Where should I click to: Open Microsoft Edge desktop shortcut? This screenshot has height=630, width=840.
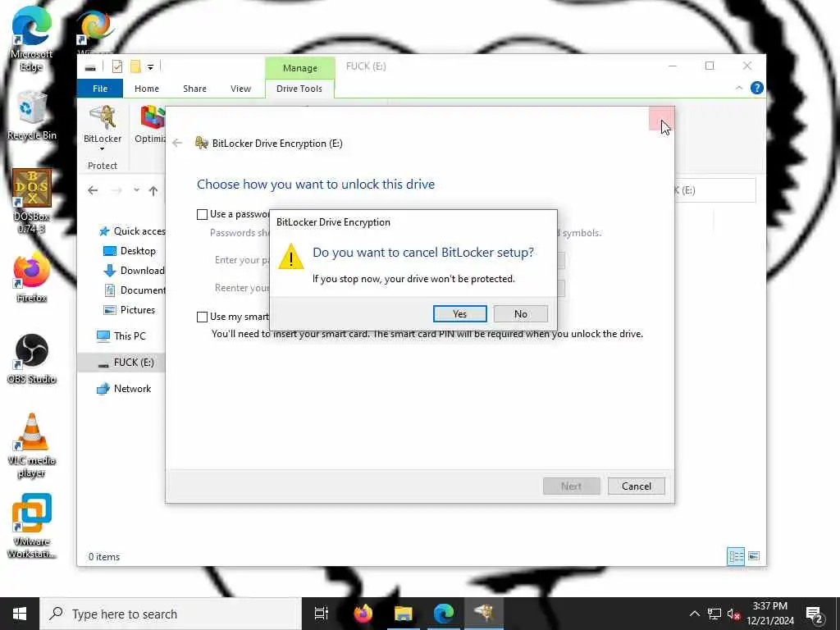point(32,39)
